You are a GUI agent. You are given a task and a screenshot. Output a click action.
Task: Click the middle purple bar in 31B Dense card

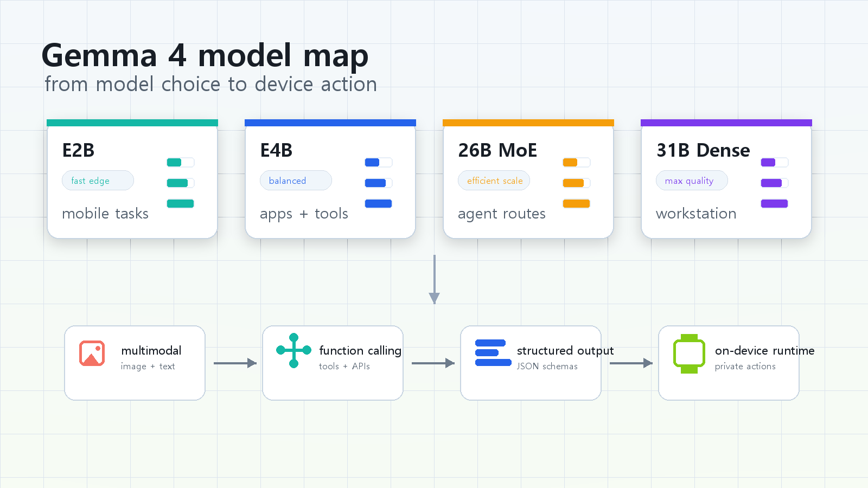tap(771, 183)
